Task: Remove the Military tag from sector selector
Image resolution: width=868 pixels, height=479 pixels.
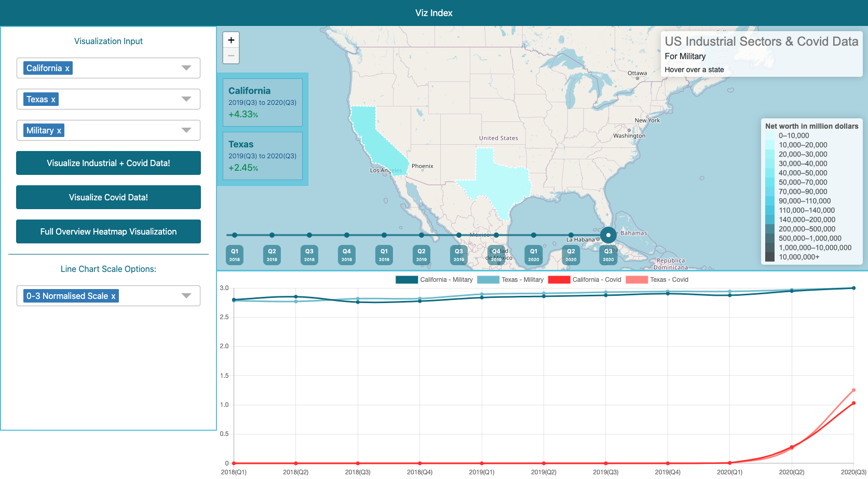Action: pos(59,130)
